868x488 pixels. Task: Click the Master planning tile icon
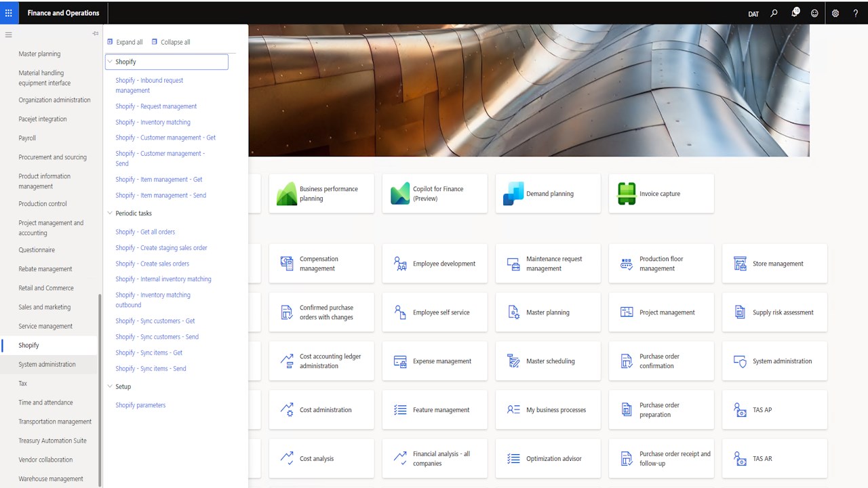point(513,312)
